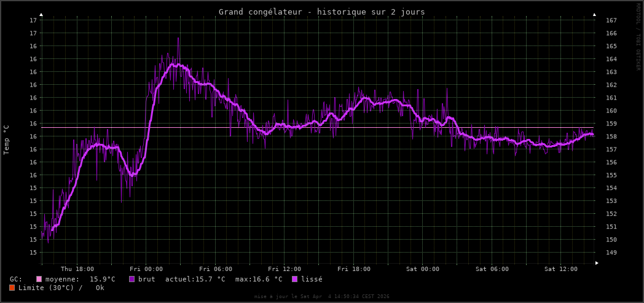The width and height of the screenshot is (644, 303).
Task: Select the 'Sat 12:00' time axis label
Action: click(x=561, y=269)
